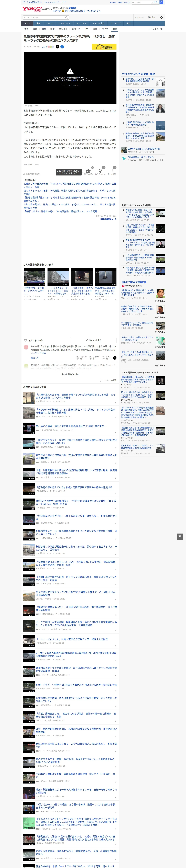Screen dimensions: 186x868
Task: Click the scroll-to-top arrow button
Action: tap(180, 537)
